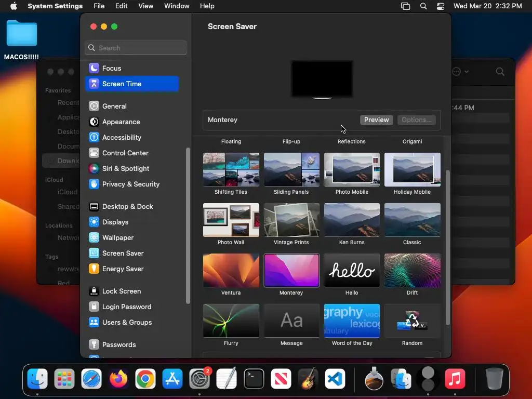Open Terminal from the Dock
This screenshot has width=532, height=399.
pyautogui.click(x=254, y=379)
